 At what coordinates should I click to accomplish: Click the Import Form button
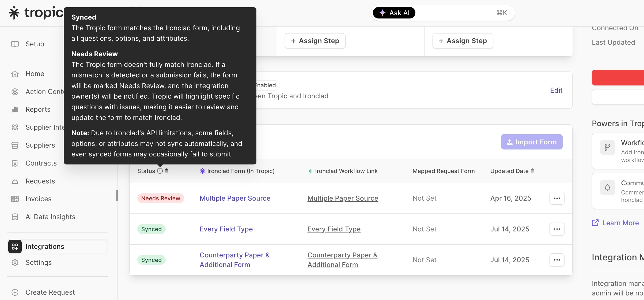[x=532, y=142]
